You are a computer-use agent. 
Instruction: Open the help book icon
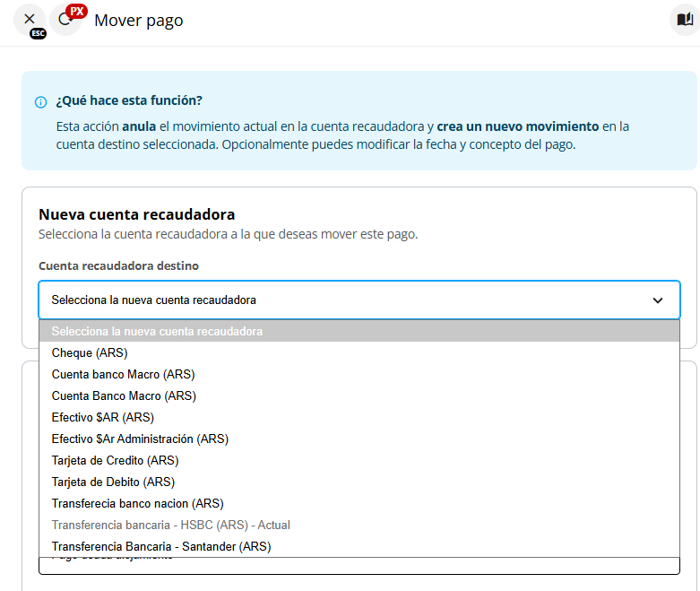[685, 19]
